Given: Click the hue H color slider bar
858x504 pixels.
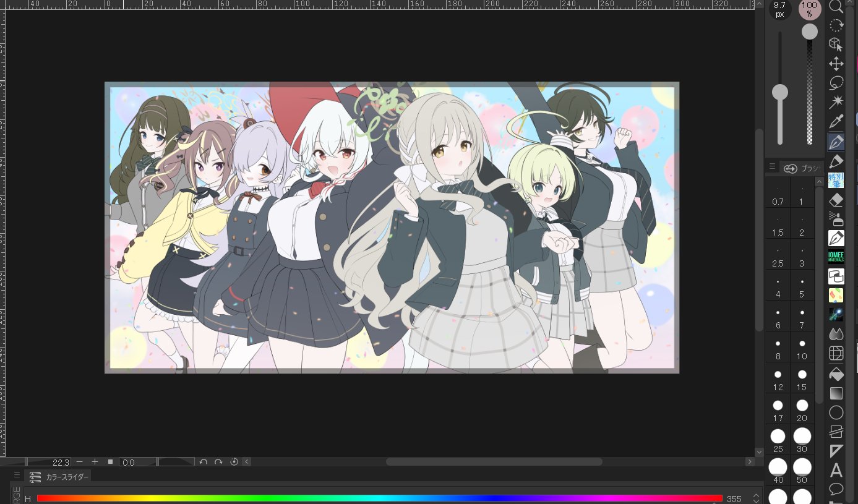Looking at the screenshot, I should tap(379, 498).
